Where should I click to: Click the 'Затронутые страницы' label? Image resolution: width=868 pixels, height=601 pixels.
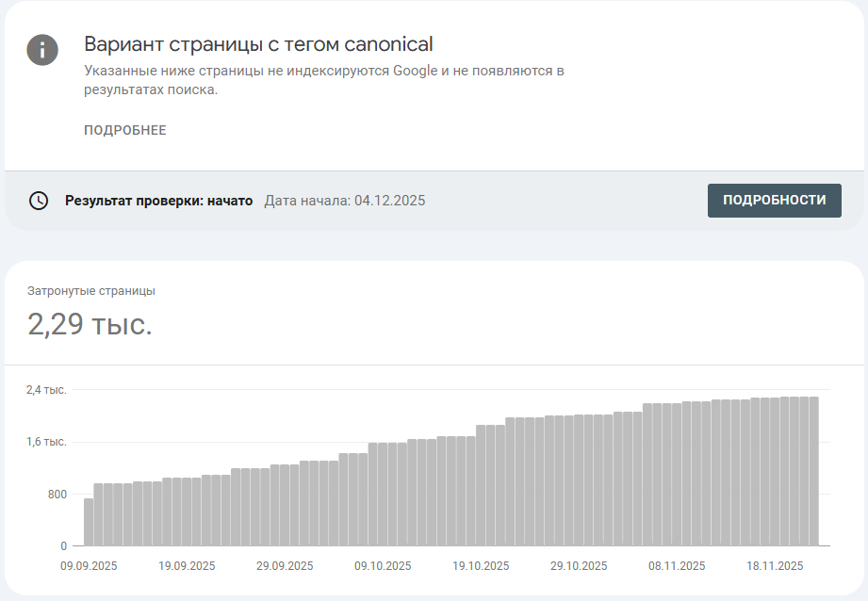pos(91,291)
